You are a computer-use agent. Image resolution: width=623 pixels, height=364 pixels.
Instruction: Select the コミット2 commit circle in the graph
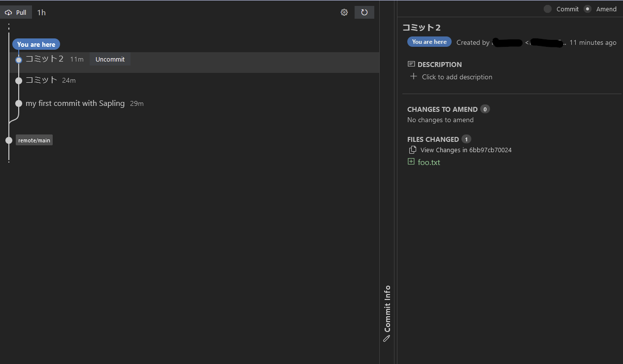click(19, 60)
